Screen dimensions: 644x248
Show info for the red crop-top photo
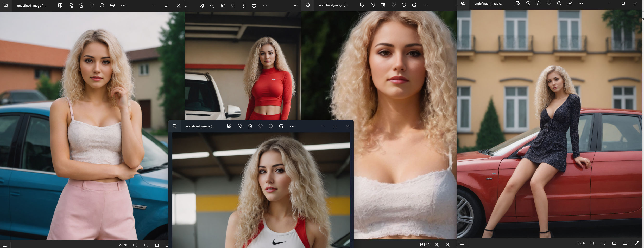[244, 6]
